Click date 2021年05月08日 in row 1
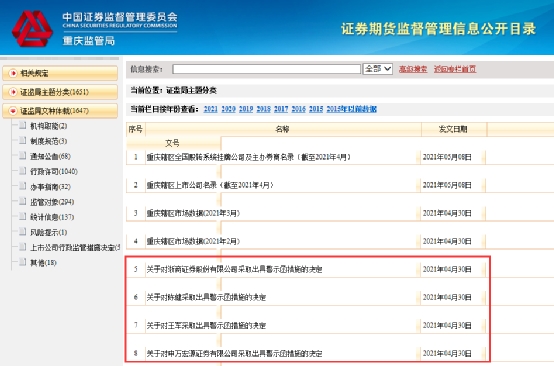 click(x=447, y=157)
